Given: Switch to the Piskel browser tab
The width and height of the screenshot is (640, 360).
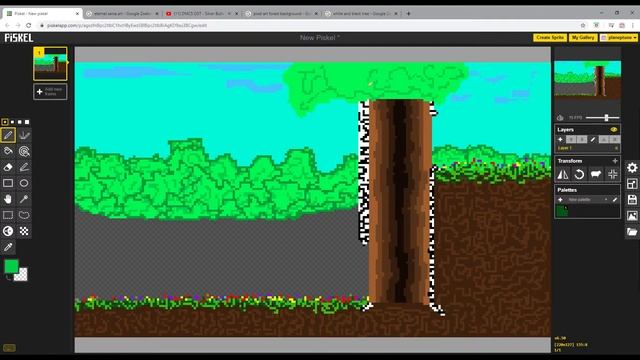Looking at the screenshot, I should 42,13.
